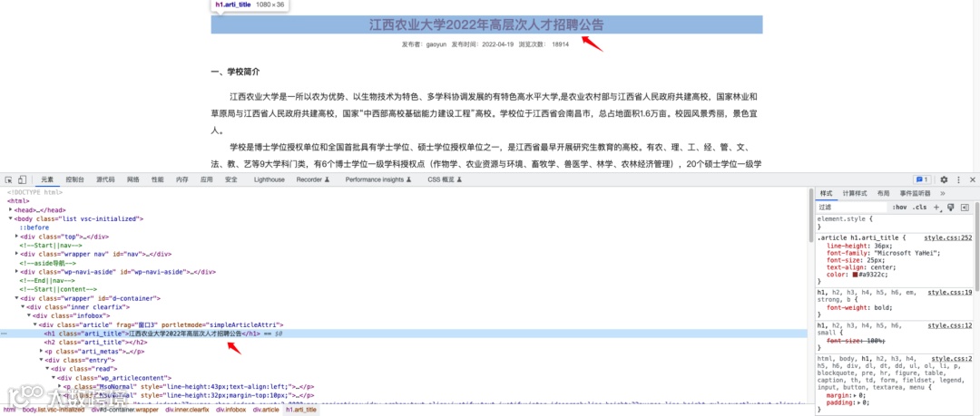Image resolution: width=980 pixels, height=416 pixels.
Task: Switch to the 性能 tab
Action: pyautogui.click(x=158, y=179)
